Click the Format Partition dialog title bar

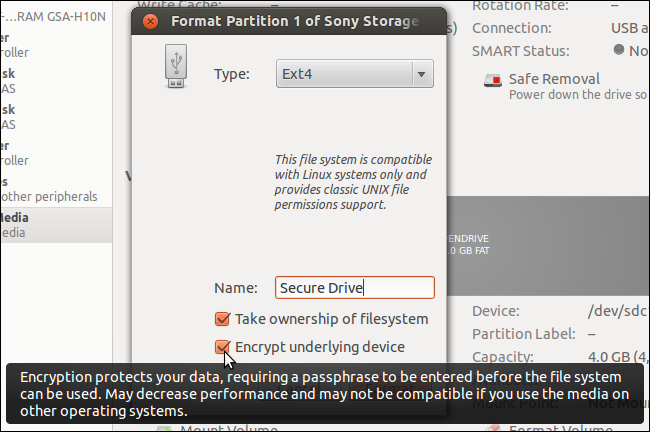point(300,20)
